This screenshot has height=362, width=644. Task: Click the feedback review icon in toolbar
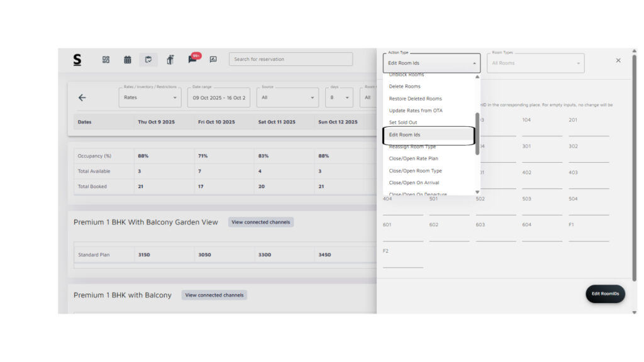click(213, 60)
